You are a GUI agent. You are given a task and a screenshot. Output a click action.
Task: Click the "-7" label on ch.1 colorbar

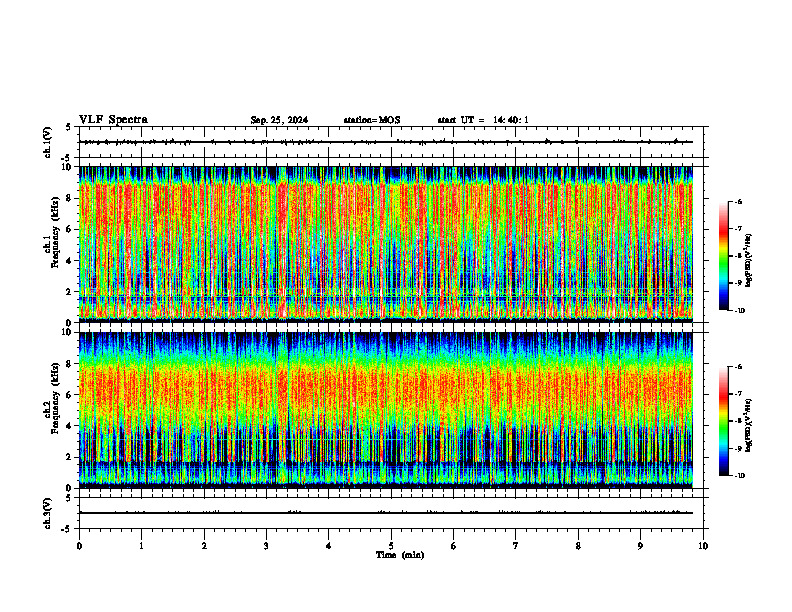pos(738,229)
